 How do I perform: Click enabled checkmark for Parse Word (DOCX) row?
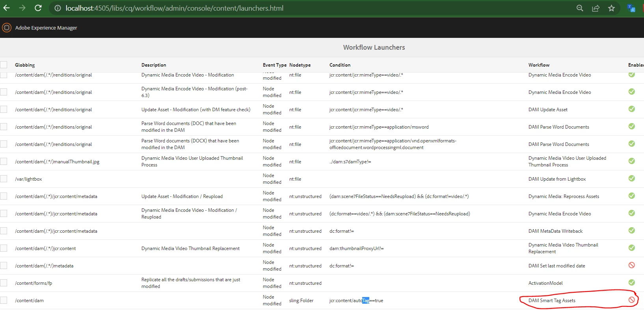pos(631,144)
